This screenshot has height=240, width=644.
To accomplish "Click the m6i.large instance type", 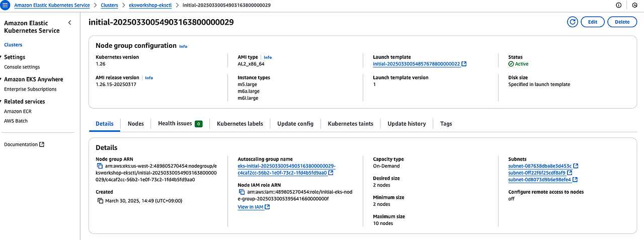I will pyautogui.click(x=247, y=98).
